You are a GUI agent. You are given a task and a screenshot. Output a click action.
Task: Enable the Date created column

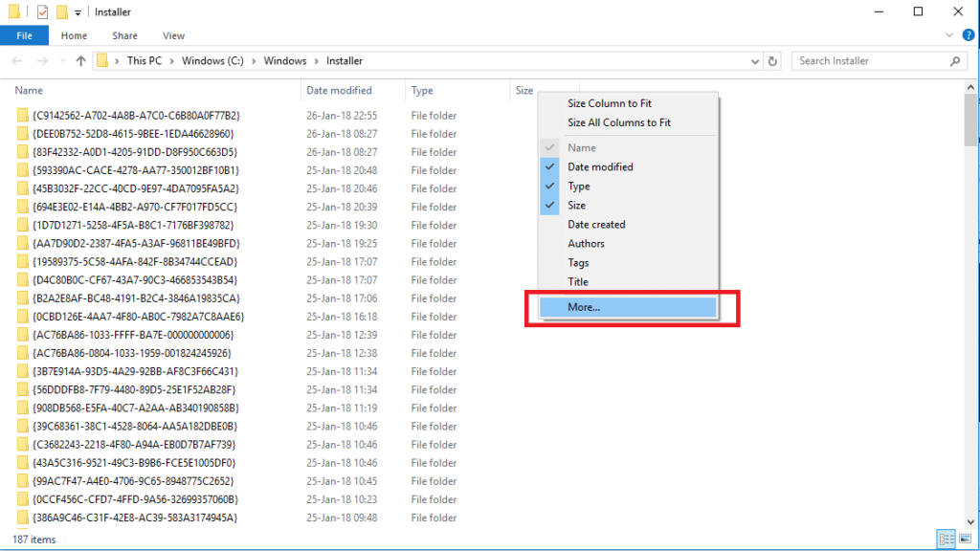coord(628,224)
